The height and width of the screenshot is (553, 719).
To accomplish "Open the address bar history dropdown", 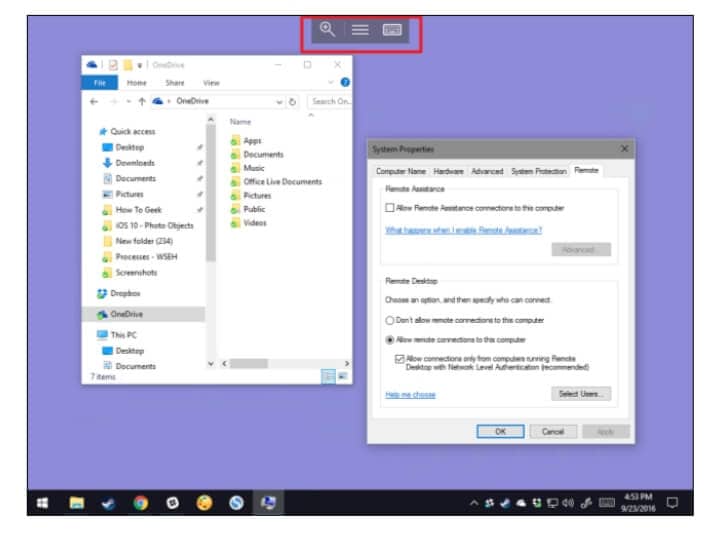I will 279,102.
